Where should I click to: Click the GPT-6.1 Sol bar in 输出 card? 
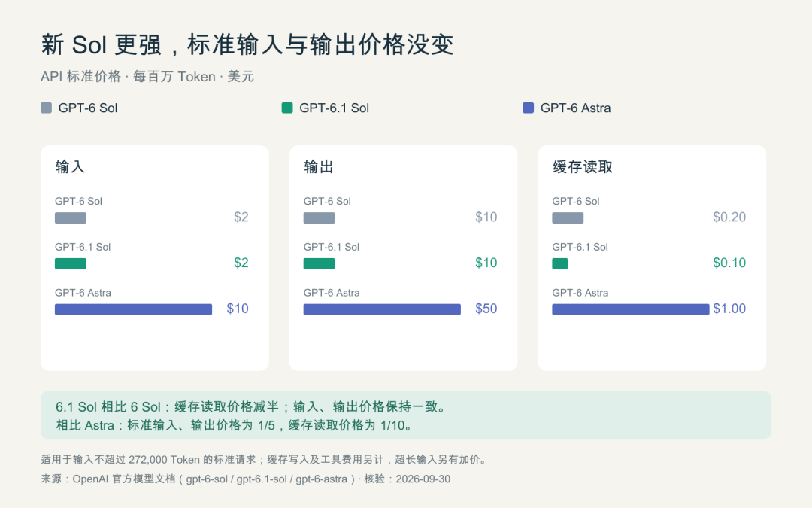click(319, 263)
